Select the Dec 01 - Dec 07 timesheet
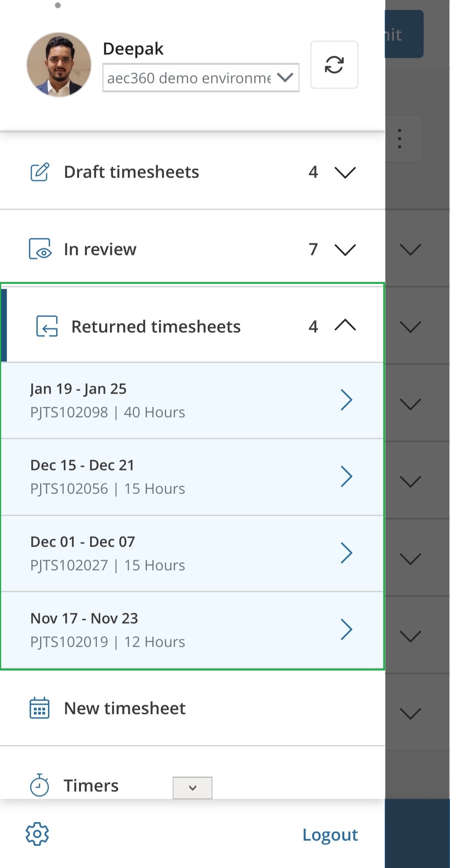Screen dimensions: 450x868 [191, 553]
